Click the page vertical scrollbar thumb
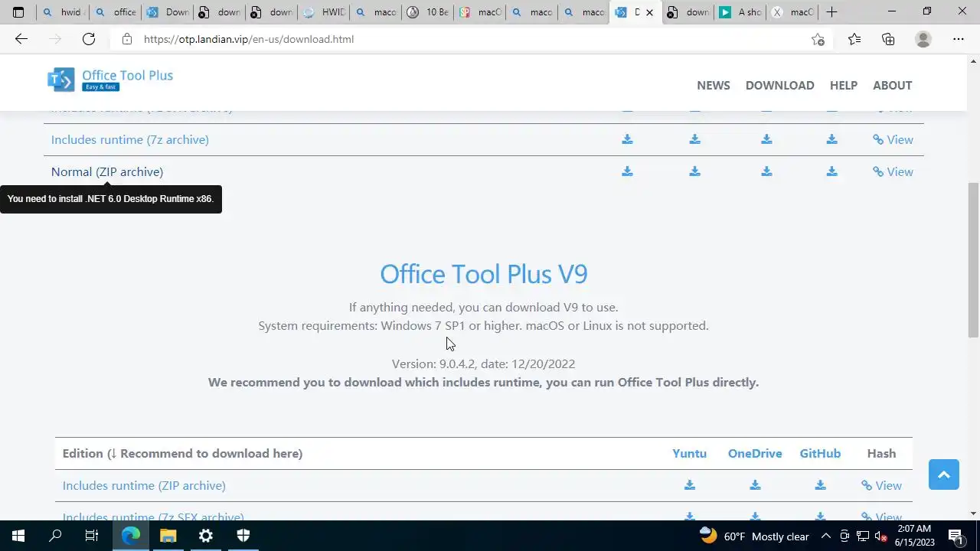The image size is (980, 551). (974, 260)
